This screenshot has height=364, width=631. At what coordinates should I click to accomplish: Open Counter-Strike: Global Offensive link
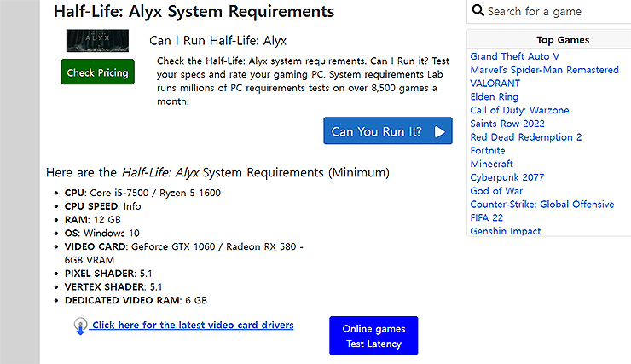pos(542,205)
